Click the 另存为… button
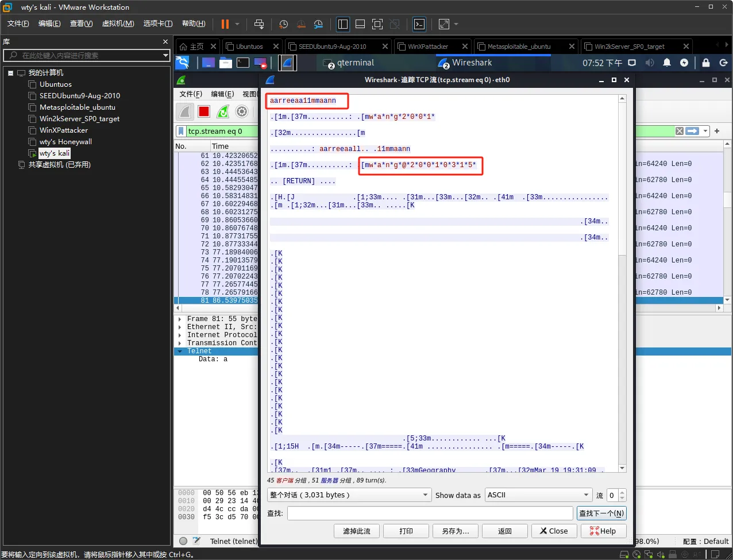The height and width of the screenshot is (560, 733). [x=456, y=531]
